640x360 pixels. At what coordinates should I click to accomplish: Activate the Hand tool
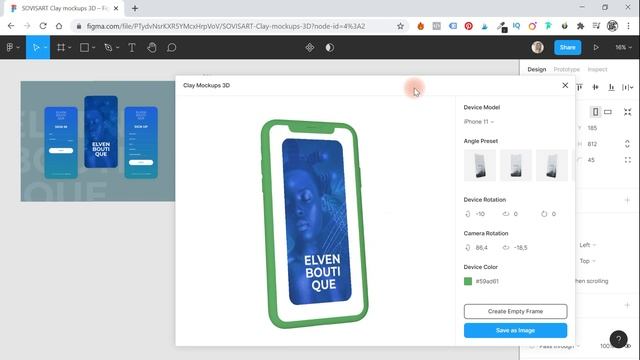point(152,48)
